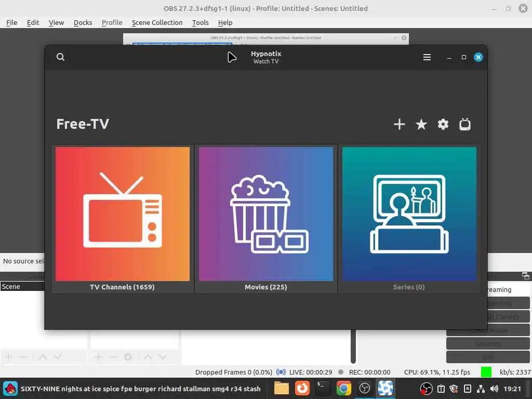The width and height of the screenshot is (532, 399).
Task: Click the CPU: 69.1%, 11.25 fps status
Action: (437, 372)
